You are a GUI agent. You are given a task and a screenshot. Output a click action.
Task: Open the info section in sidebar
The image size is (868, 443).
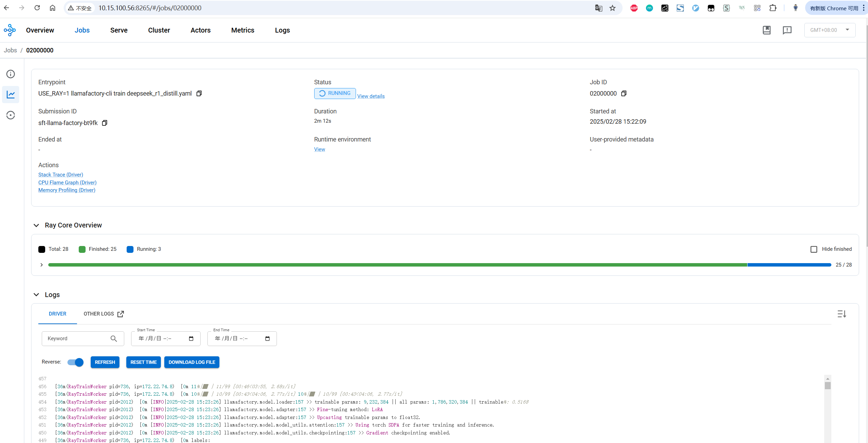(11, 74)
